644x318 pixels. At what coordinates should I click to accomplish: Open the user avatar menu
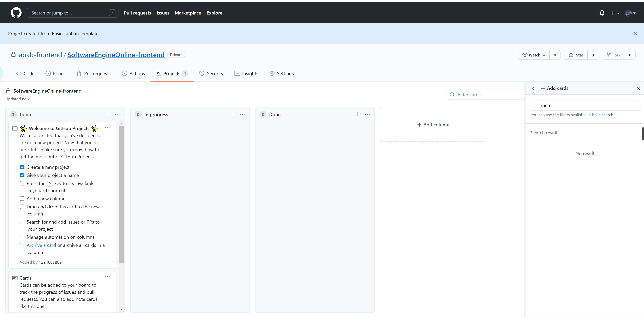630,13
